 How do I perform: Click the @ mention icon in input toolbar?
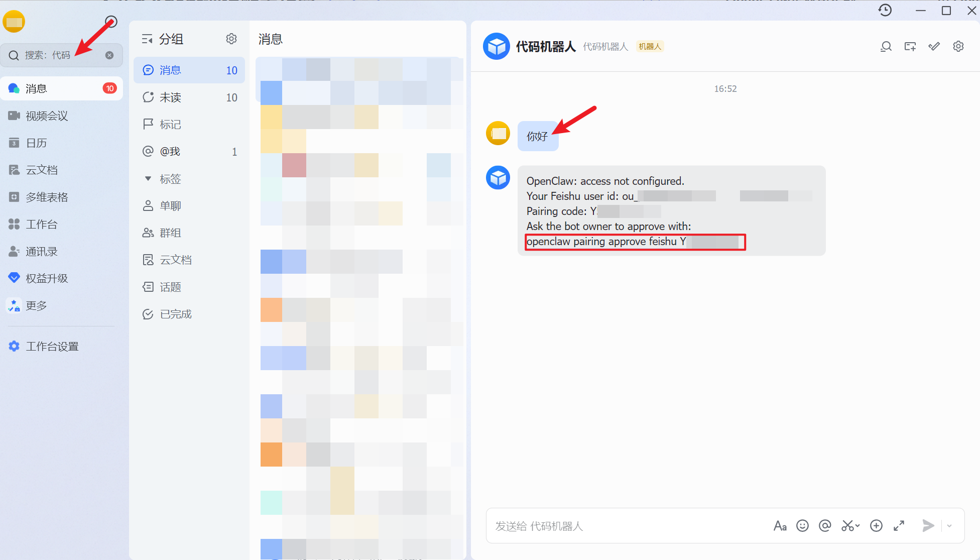coord(825,526)
